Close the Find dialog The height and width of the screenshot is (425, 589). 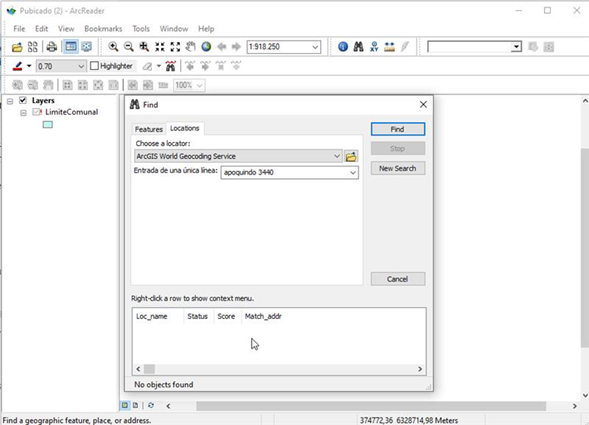tap(423, 104)
